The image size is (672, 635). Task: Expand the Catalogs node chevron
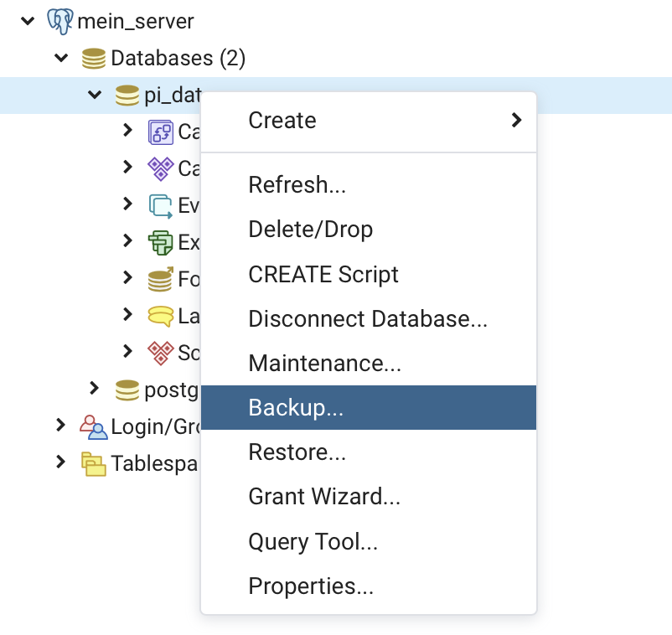point(127,167)
